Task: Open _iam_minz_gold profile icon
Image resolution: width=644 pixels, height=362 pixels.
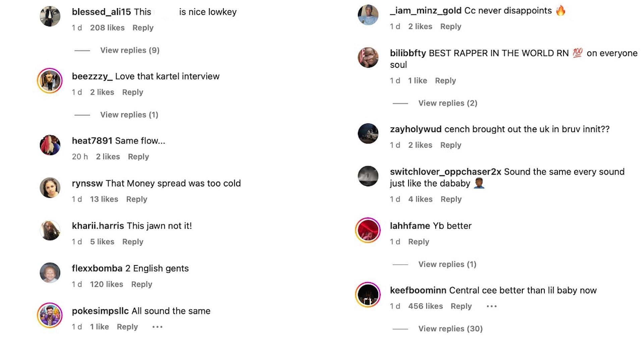Action: tap(368, 15)
